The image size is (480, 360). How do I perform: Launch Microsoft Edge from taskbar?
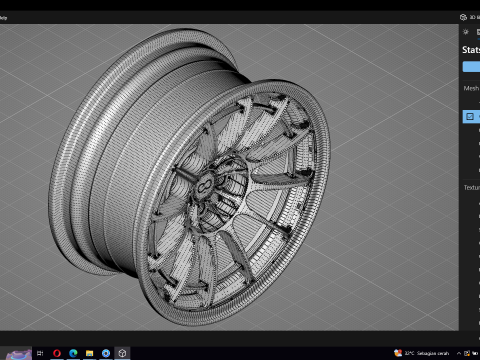[x=73, y=353]
